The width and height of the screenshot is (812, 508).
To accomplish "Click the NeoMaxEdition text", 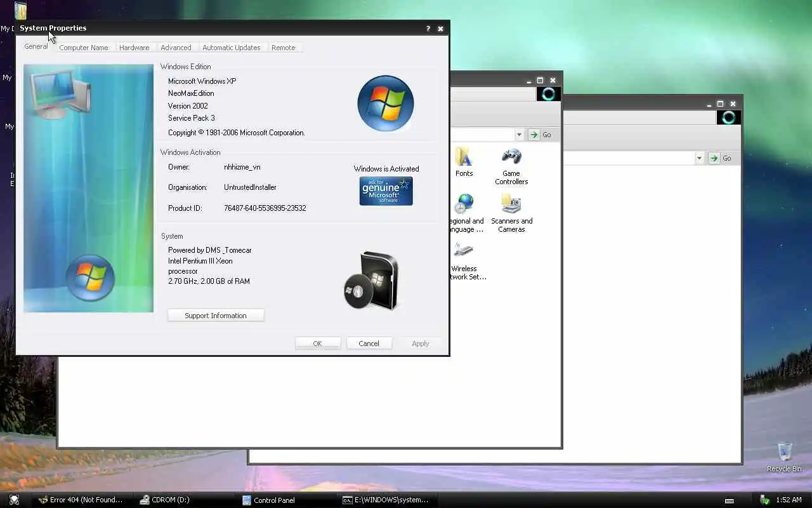I will [x=191, y=93].
